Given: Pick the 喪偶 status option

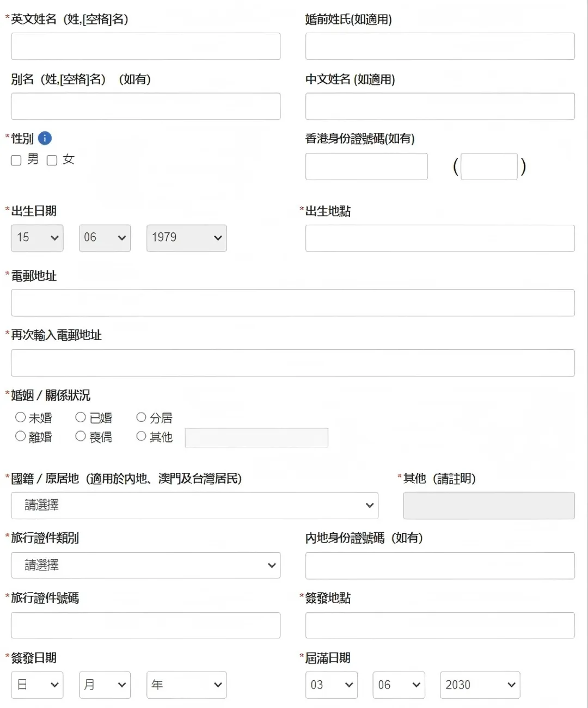Looking at the screenshot, I should (80, 436).
